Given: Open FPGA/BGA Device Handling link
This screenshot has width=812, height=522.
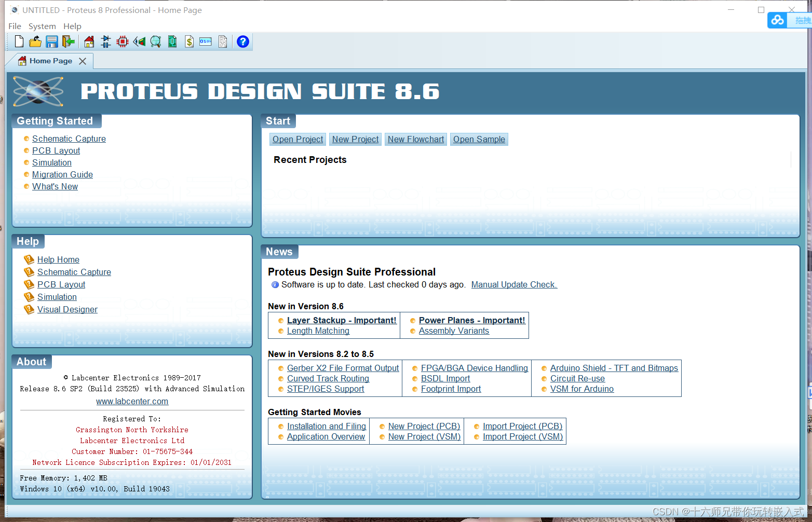Looking at the screenshot, I should coord(475,368).
